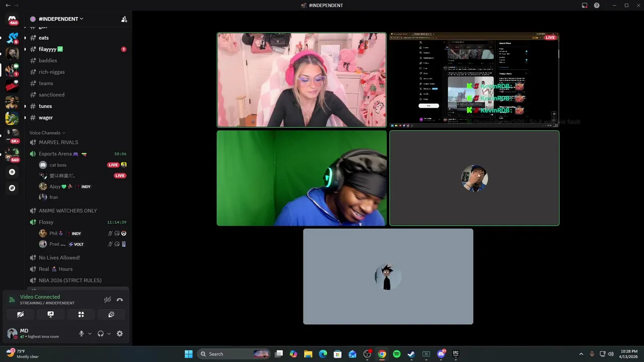Open headphone output options chevron
This screenshot has height=362, width=644.
coord(109,333)
